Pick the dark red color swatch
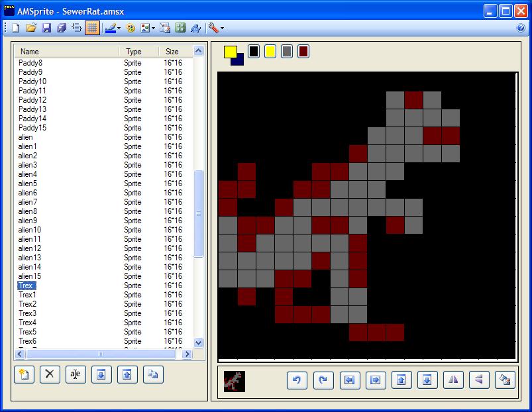532x412 pixels. click(303, 52)
